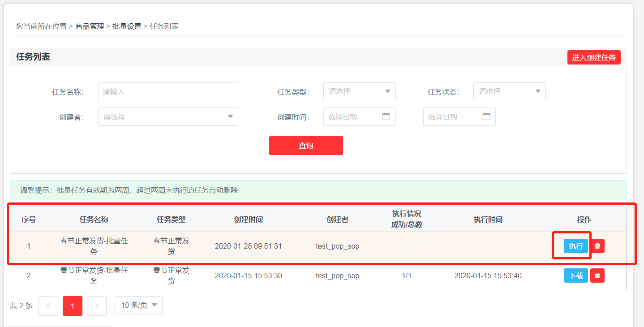Go to previous page arrow
The width and height of the screenshot is (644, 327).
click(48, 306)
